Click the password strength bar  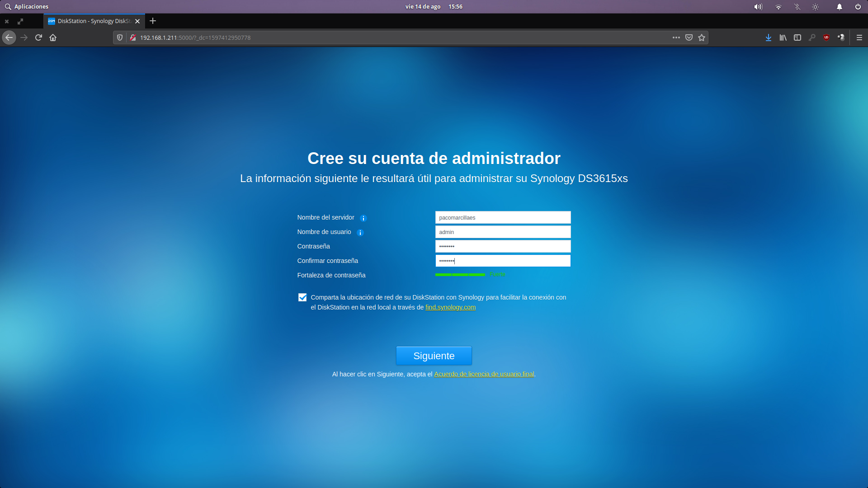click(x=460, y=275)
